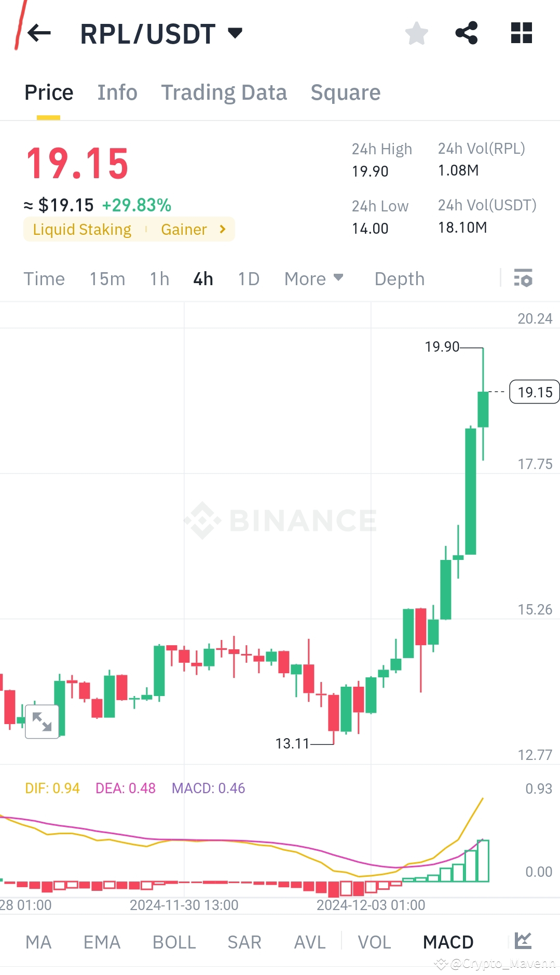Viewport: 560px width, 975px height.
Task: Enable the MA indicator
Action: [39, 942]
